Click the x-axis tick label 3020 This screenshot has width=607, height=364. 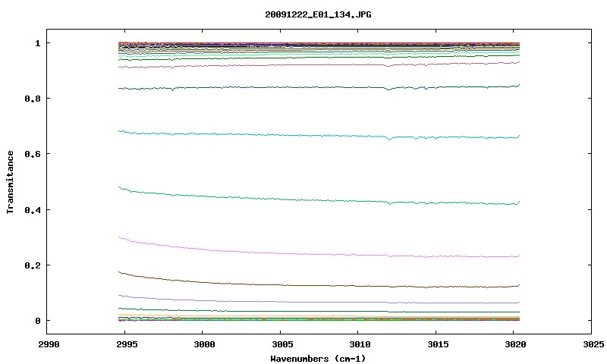click(x=516, y=344)
